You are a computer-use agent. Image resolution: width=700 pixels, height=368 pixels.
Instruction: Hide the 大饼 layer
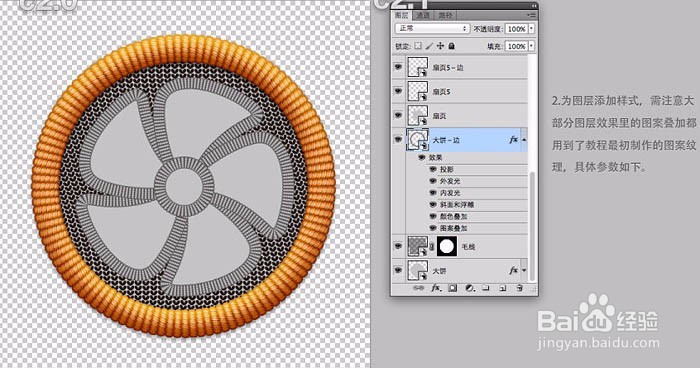coord(398,270)
